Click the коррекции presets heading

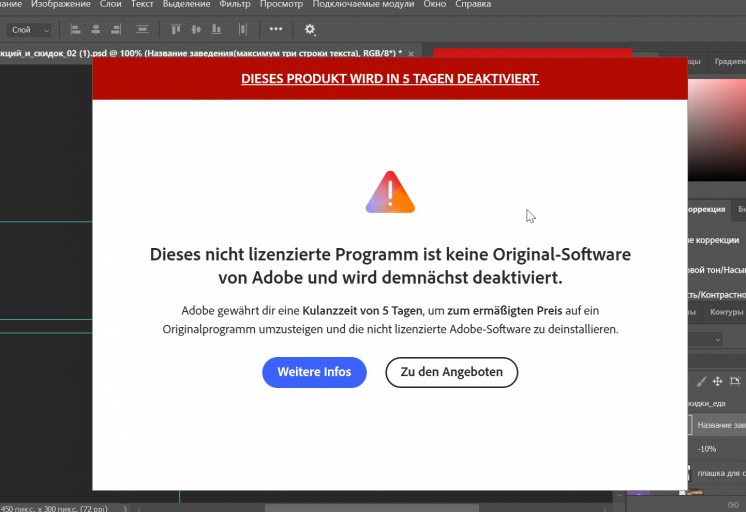click(x=714, y=240)
